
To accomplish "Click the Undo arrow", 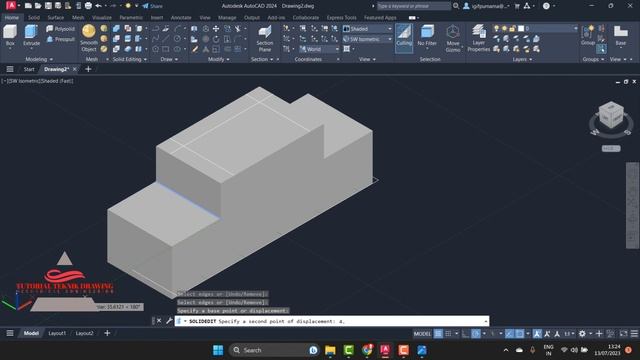I will tap(98, 6).
